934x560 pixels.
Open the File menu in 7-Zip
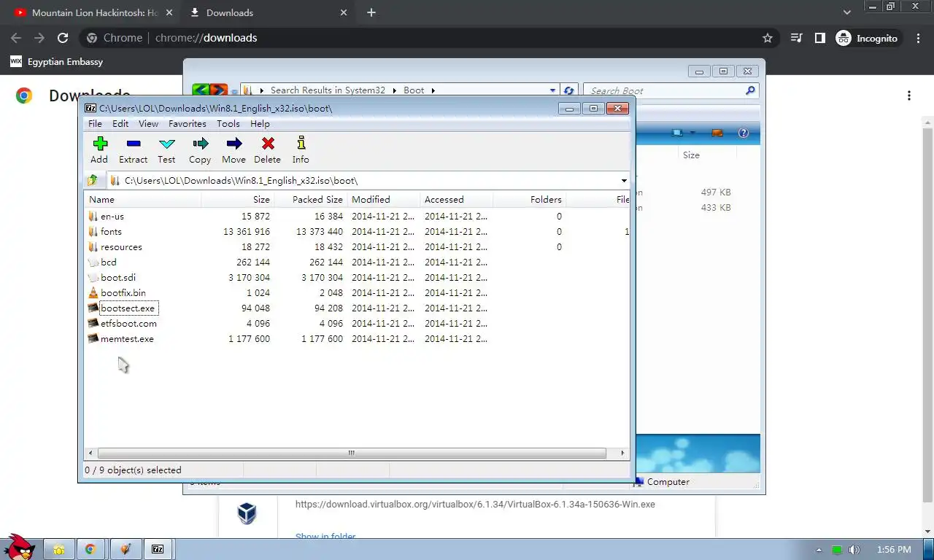click(95, 124)
